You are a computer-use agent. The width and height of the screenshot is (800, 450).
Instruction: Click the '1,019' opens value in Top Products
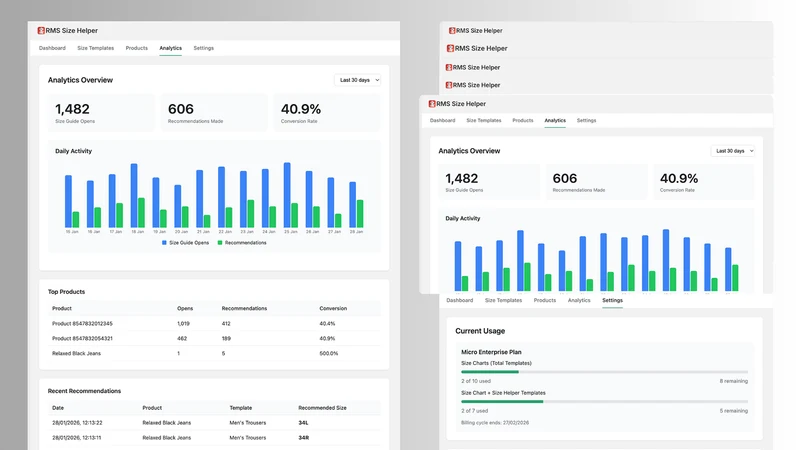(183, 323)
